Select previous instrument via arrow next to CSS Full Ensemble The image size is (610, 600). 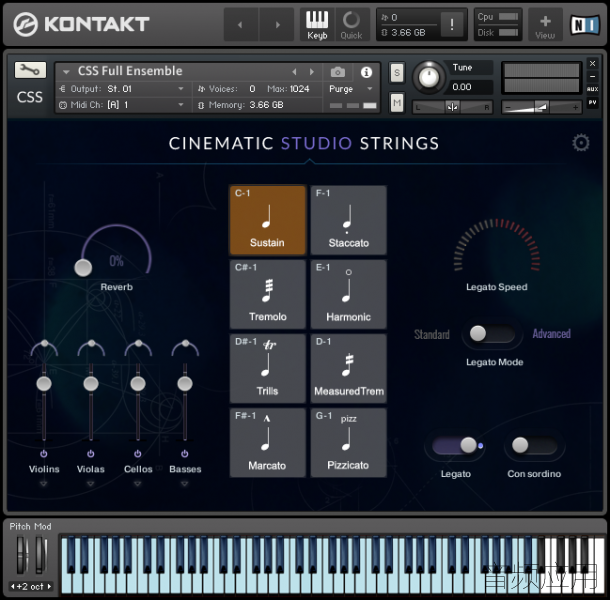point(294,72)
